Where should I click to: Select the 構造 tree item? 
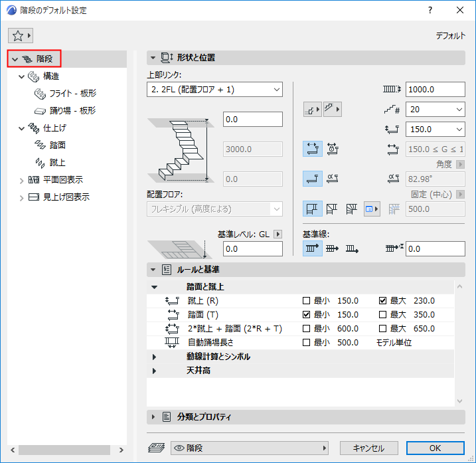pos(50,76)
